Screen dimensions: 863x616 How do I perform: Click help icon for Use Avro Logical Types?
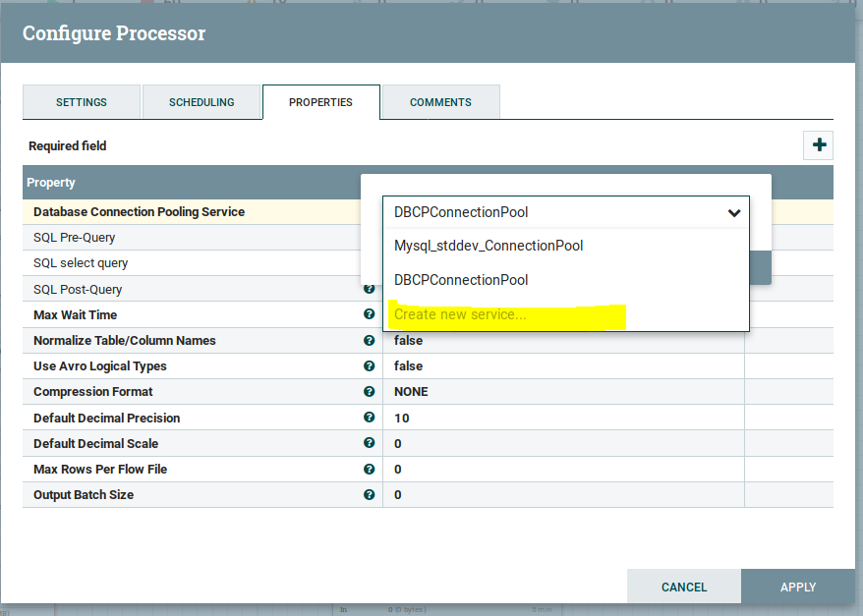coord(370,365)
